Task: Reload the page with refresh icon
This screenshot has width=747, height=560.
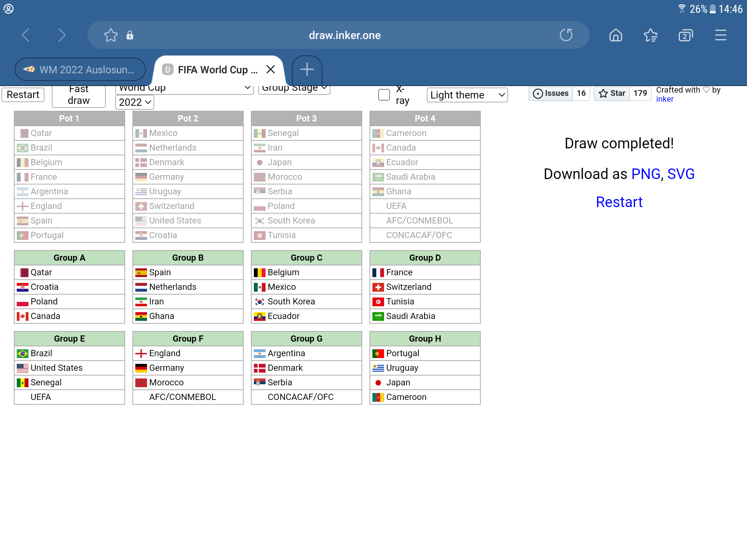Action: (566, 35)
